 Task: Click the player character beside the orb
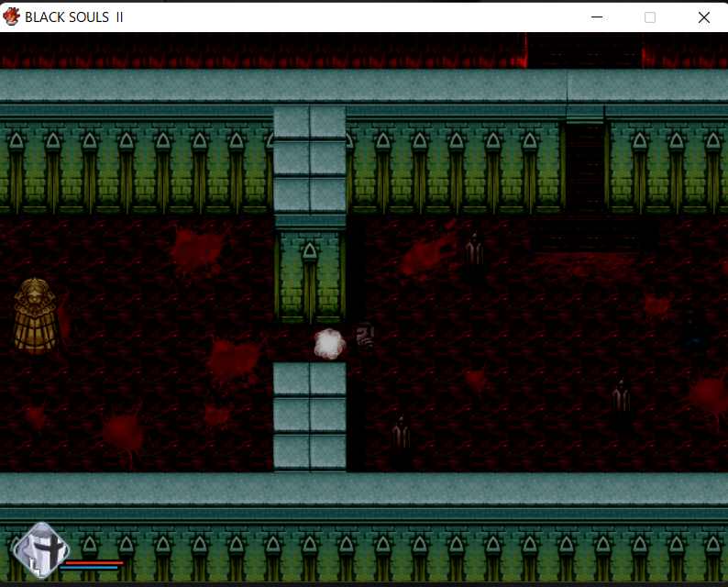(366, 336)
